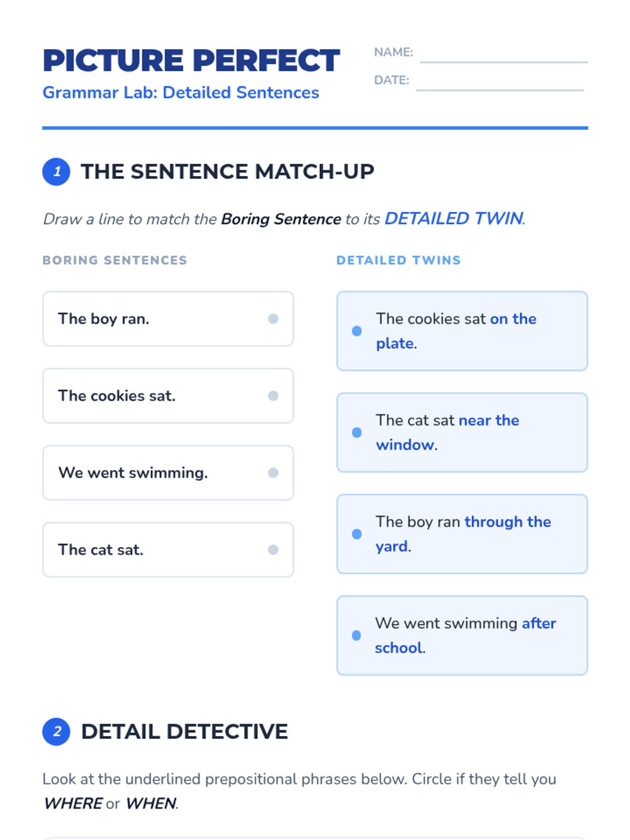Screen dimensions: 630x840
Task: Click the blue dot for 'through the yard'
Action: tap(356, 534)
